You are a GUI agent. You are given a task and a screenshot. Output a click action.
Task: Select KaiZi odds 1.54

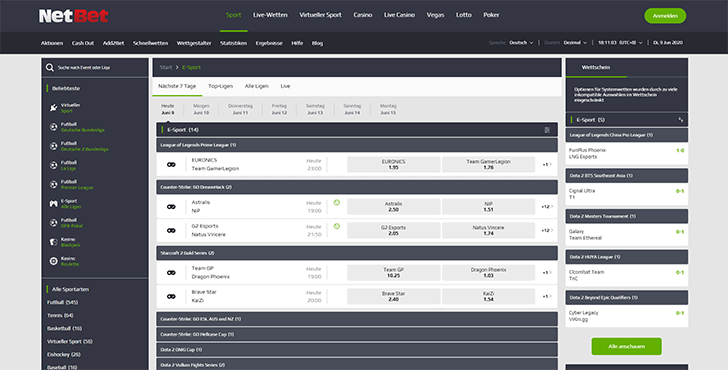click(x=488, y=296)
